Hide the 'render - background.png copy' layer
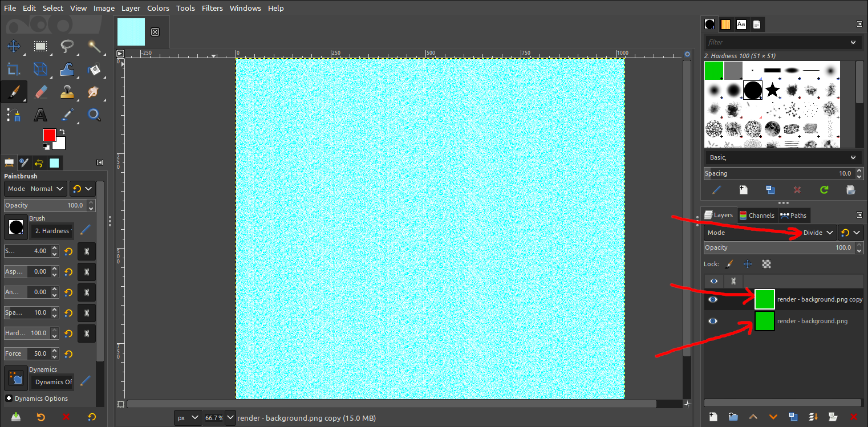 click(x=713, y=299)
